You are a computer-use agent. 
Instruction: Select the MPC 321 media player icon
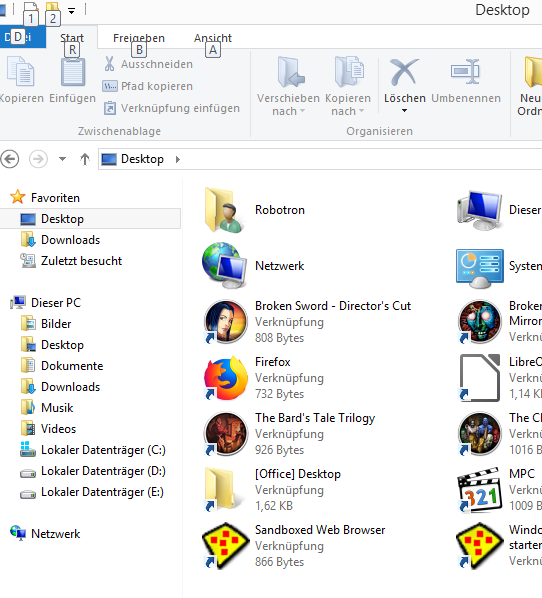coord(480,490)
